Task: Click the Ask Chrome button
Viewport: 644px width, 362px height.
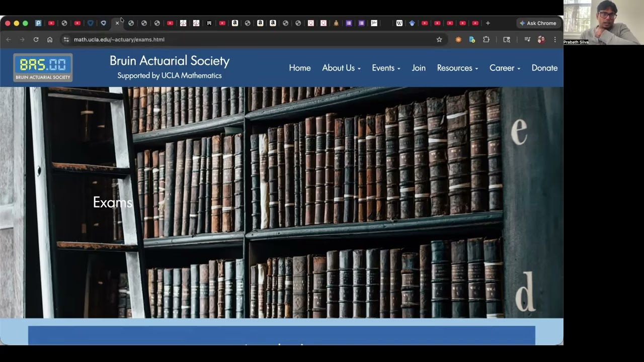Action: [x=538, y=23]
